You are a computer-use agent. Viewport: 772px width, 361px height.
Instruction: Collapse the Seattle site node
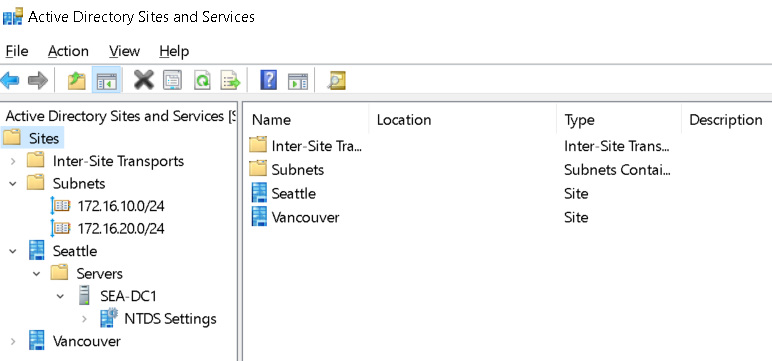[13, 251]
